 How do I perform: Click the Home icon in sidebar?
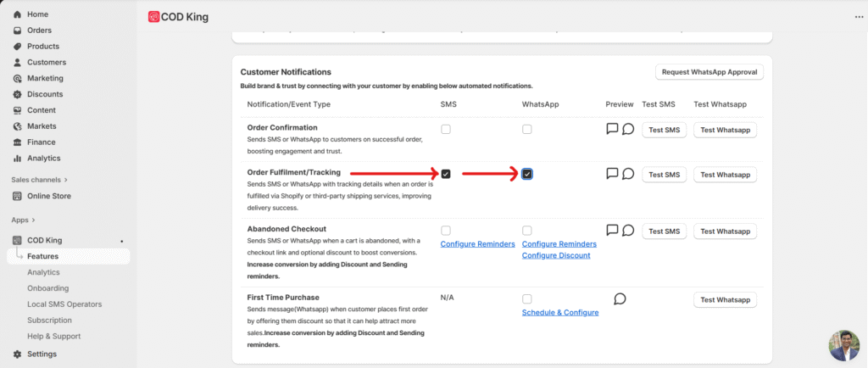tap(18, 14)
